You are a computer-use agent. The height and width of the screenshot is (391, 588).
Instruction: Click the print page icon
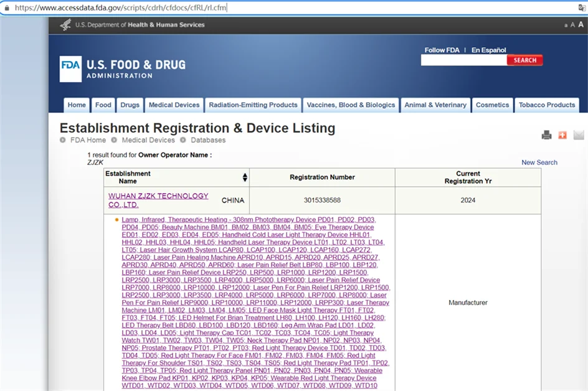546,135
